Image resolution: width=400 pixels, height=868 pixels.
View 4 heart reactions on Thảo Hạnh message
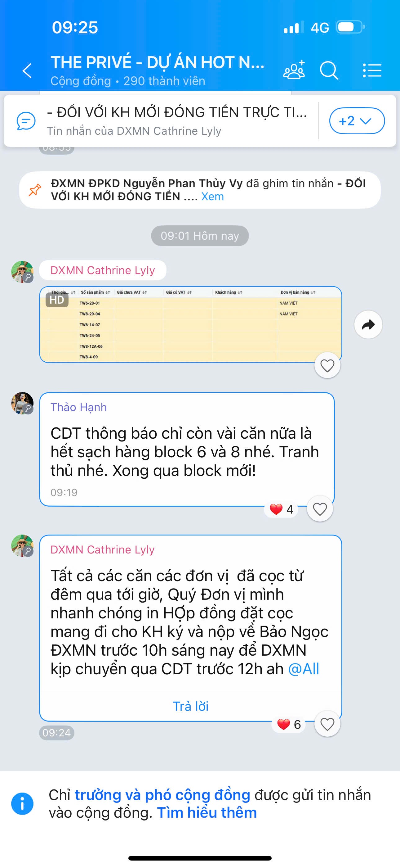[282, 509]
